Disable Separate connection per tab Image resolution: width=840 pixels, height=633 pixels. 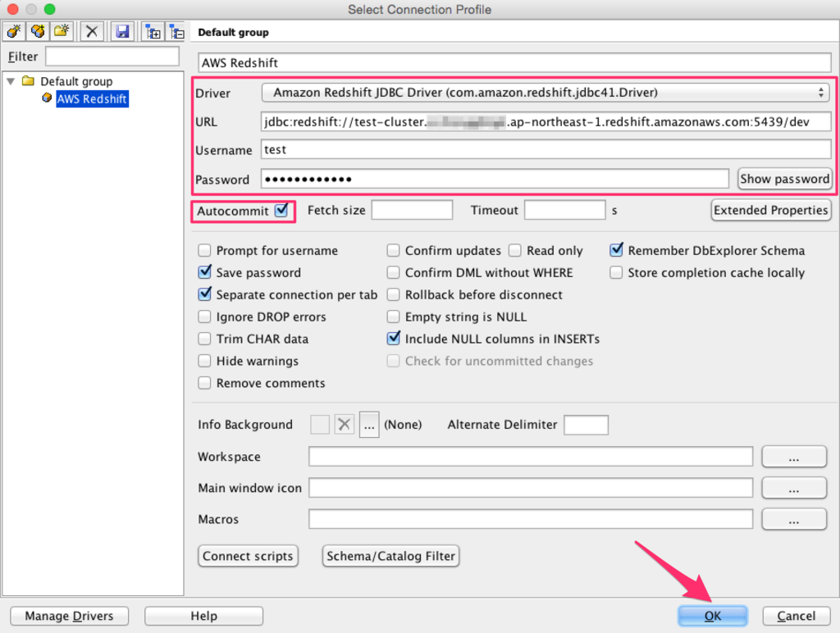[204, 294]
